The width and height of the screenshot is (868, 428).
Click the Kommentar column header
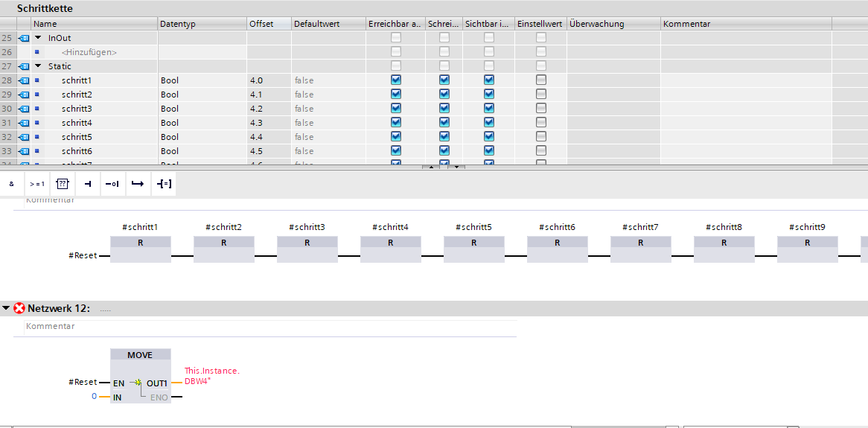[686, 24]
